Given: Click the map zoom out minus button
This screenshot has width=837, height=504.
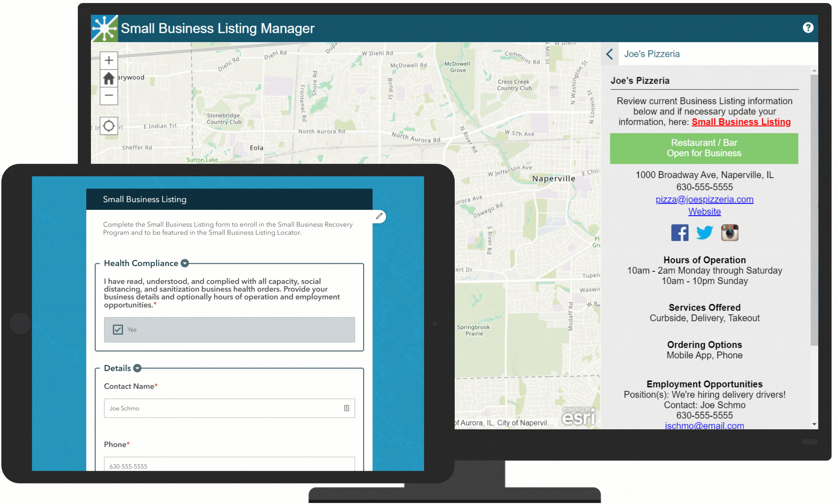Looking at the screenshot, I should pyautogui.click(x=109, y=95).
